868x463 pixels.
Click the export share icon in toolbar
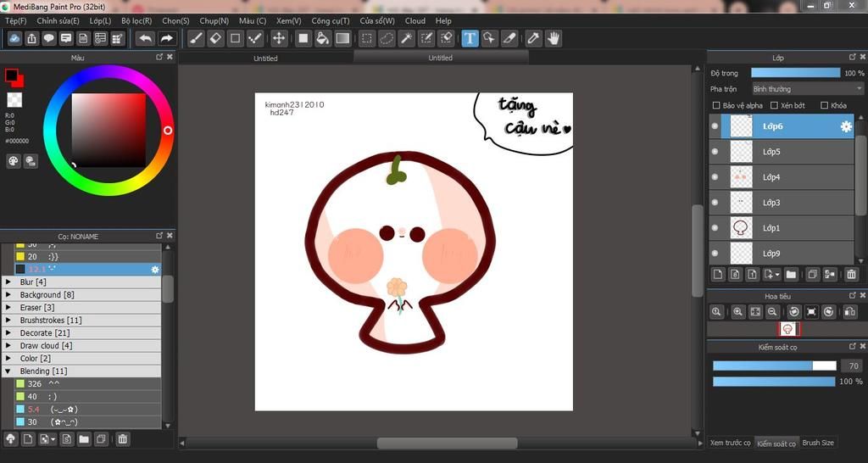pyautogui.click(x=32, y=38)
